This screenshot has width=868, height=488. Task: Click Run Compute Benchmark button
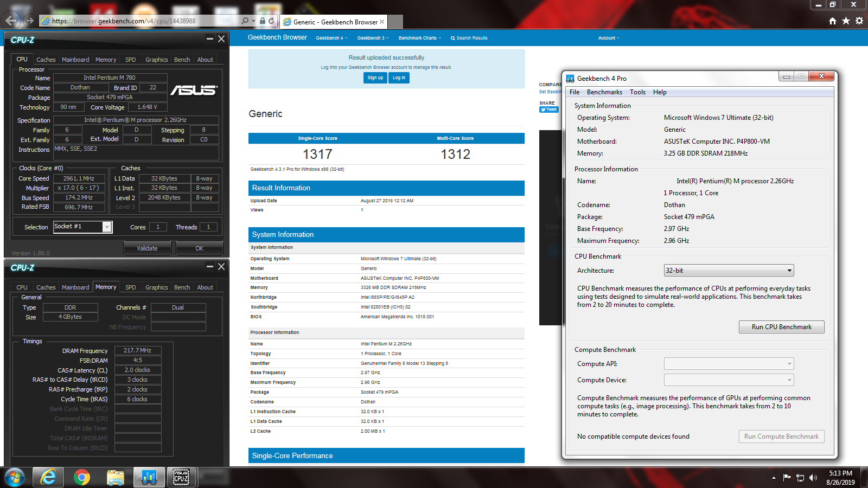[x=782, y=436]
